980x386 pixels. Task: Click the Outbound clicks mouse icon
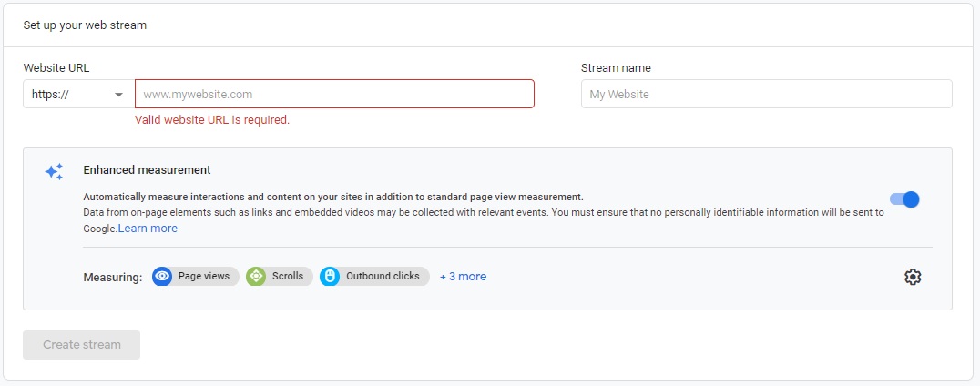[330, 277]
